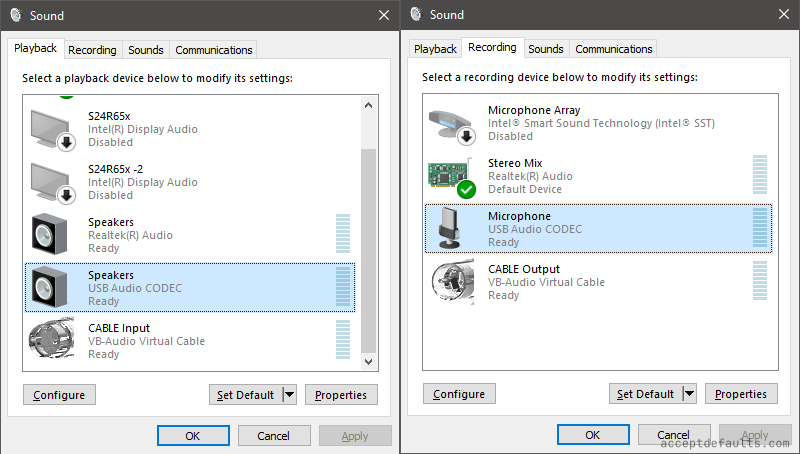Open Properties for the selected Microphone
Screen dimensions: 800x454
tap(741, 394)
